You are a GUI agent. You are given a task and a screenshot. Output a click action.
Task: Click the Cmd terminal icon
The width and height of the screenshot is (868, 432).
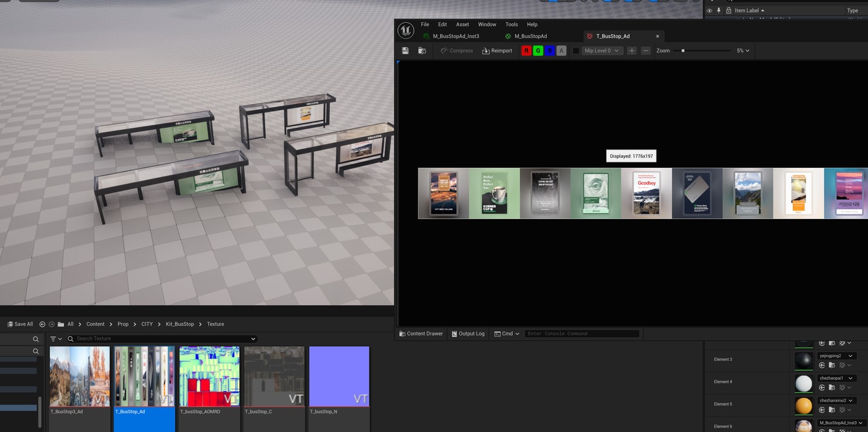point(497,334)
